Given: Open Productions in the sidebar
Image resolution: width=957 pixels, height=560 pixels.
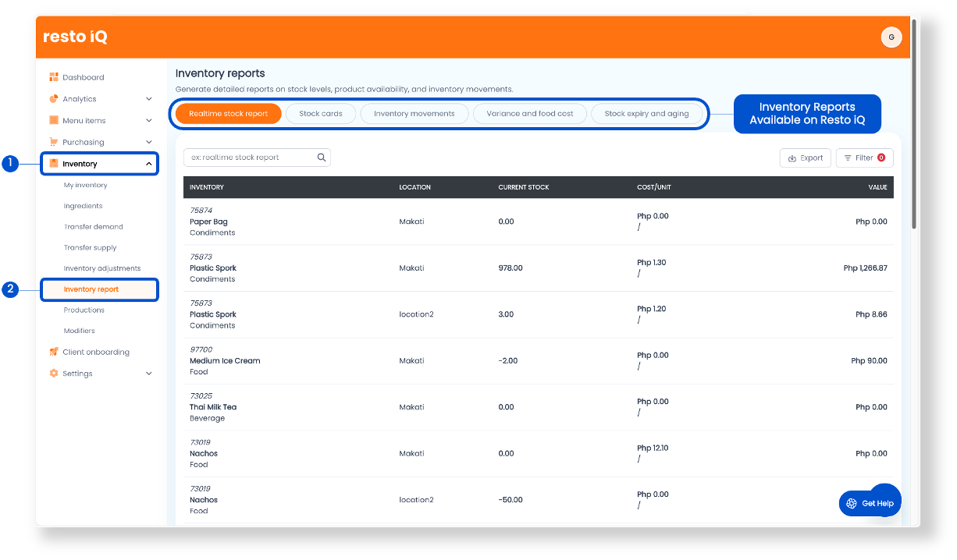Looking at the screenshot, I should coord(84,310).
